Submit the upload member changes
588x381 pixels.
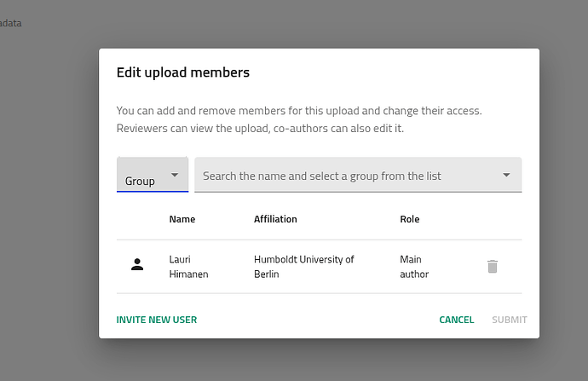(x=509, y=320)
